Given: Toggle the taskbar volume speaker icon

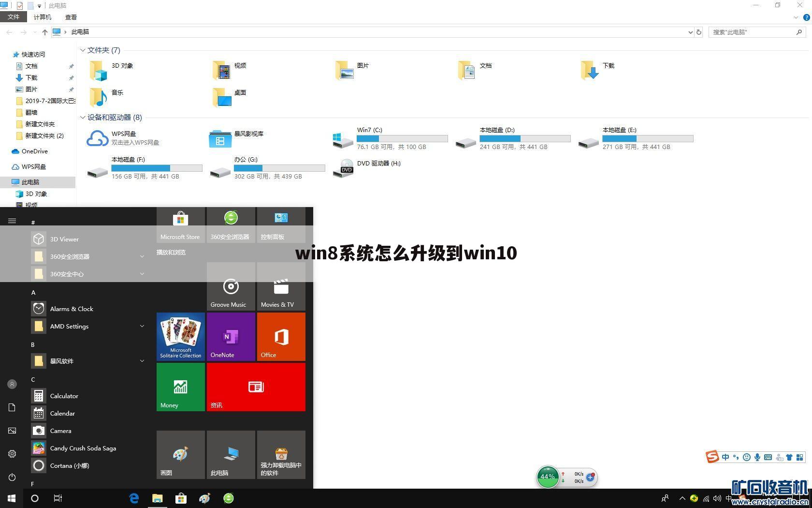Looking at the screenshot, I should click(x=717, y=498).
